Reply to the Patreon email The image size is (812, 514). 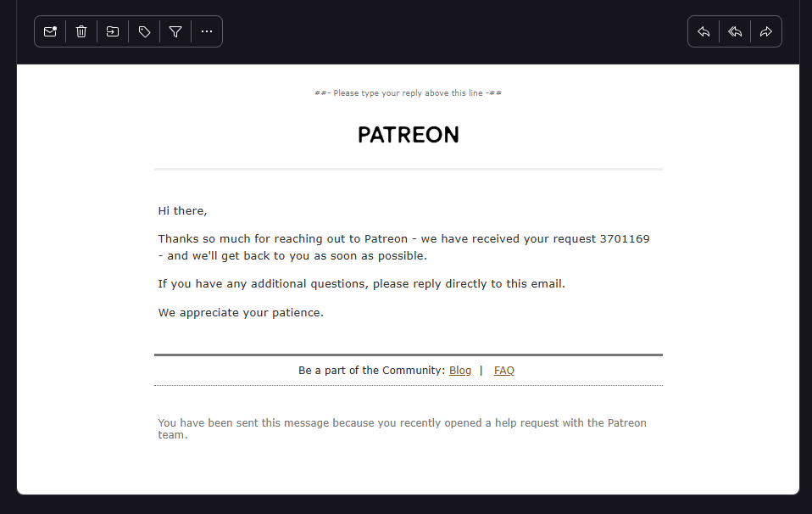pyautogui.click(x=704, y=31)
